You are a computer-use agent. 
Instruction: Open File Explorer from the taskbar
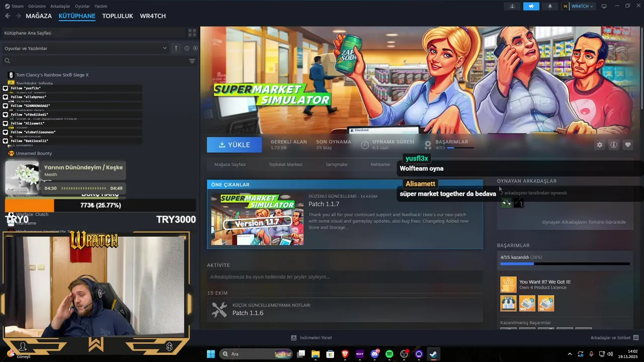click(x=315, y=354)
